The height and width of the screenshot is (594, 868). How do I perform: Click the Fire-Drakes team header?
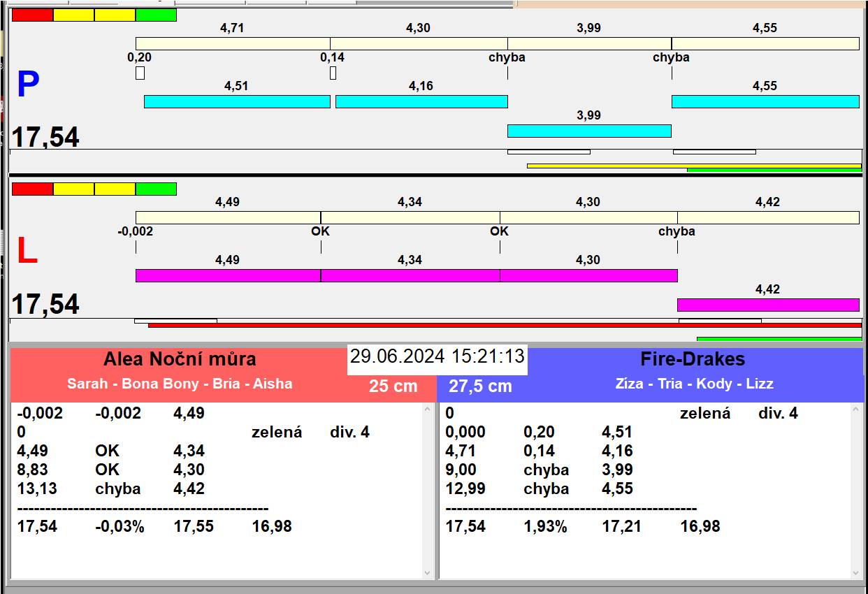point(693,359)
